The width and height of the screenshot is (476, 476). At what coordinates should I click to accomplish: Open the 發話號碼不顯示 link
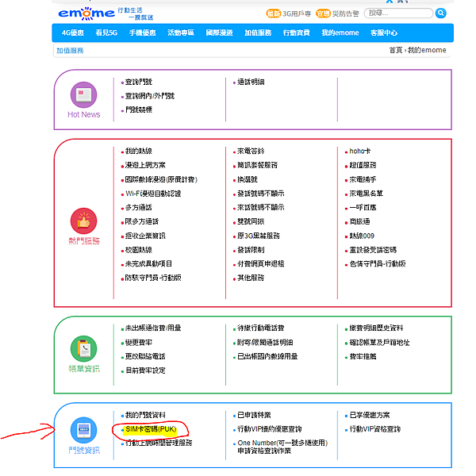tap(261, 194)
